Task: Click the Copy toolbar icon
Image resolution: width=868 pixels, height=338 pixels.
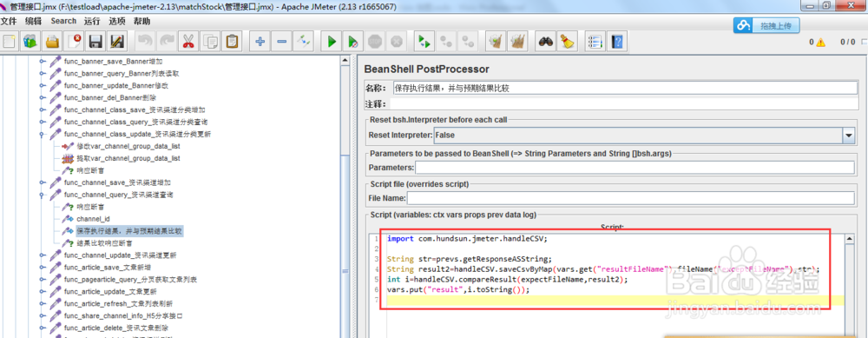Action: tap(210, 42)
